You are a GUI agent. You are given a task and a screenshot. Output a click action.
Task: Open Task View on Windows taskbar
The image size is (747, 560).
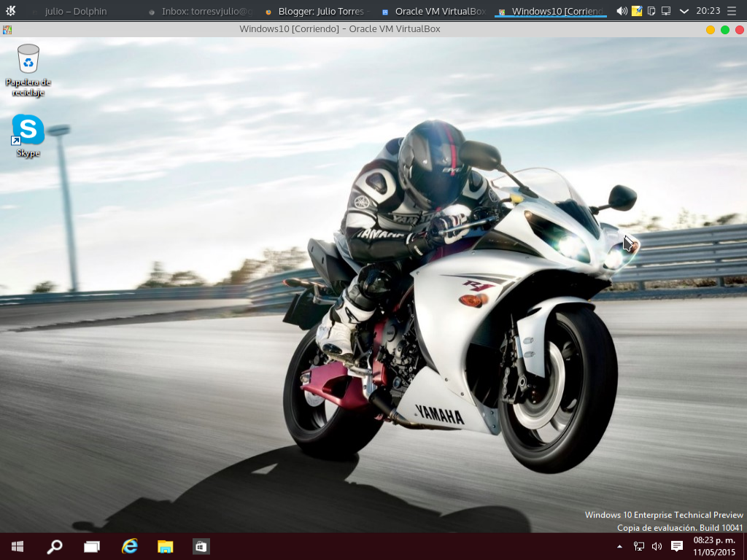point(91,546)
